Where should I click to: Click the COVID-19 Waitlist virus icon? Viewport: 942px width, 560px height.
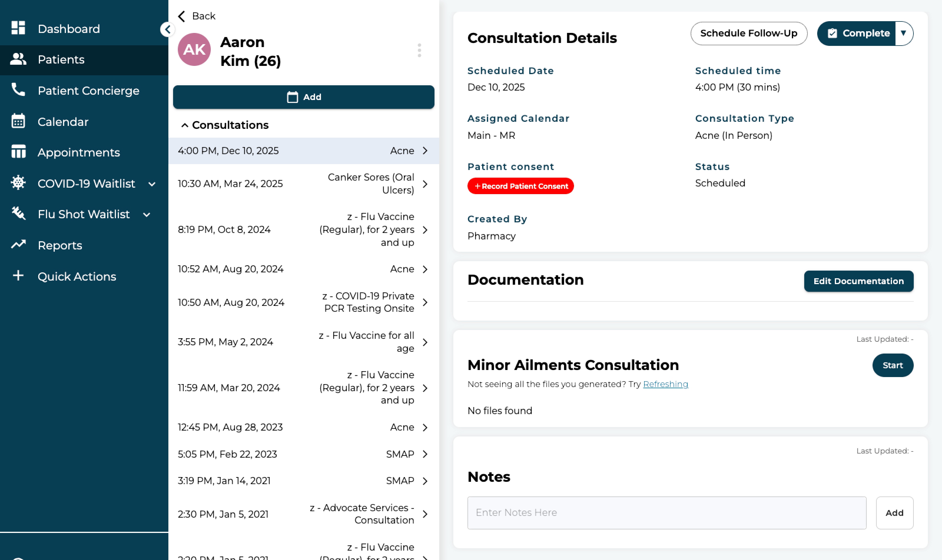click(x=18, y=183)
